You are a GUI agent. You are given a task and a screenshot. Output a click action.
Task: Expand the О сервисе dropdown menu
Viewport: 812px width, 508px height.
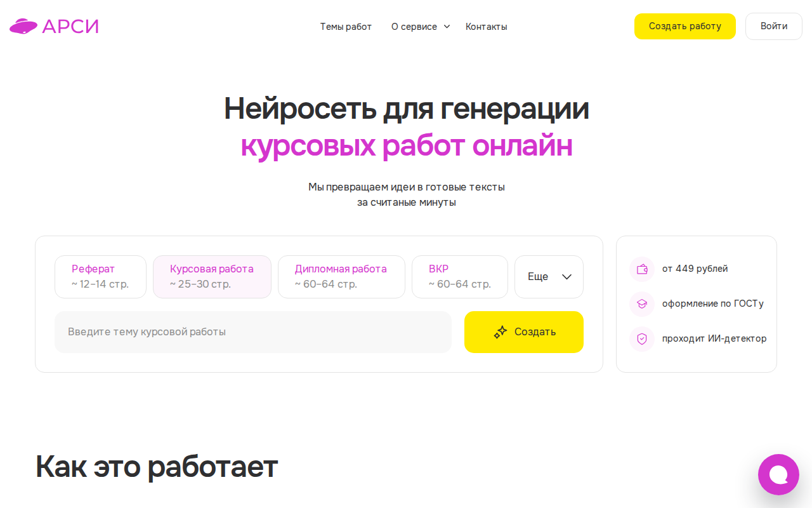[421, 27]
